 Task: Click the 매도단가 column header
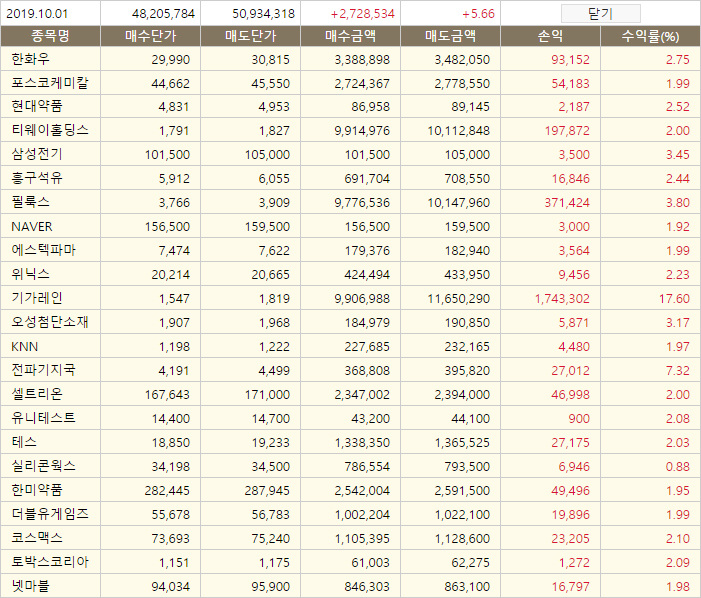(251, 36)
